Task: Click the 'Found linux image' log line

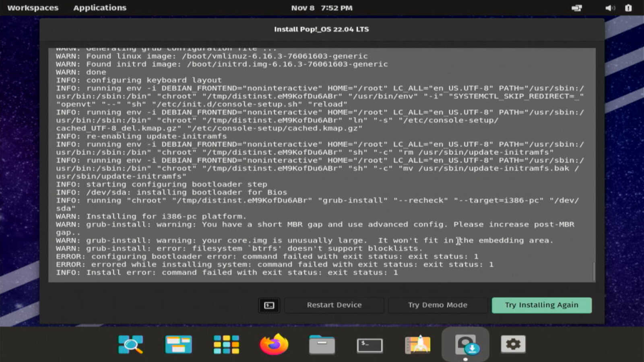Action: pyautogui.click(x=212, y=56)
